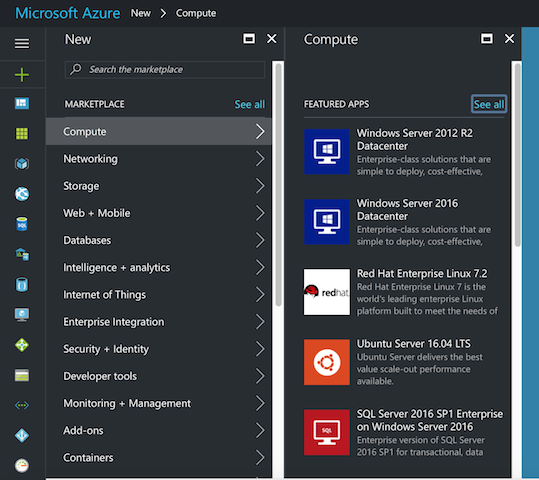Screen dimensions: 539x480
Task: Select the SQL databases sidebar icon
Action: point(22,224)
